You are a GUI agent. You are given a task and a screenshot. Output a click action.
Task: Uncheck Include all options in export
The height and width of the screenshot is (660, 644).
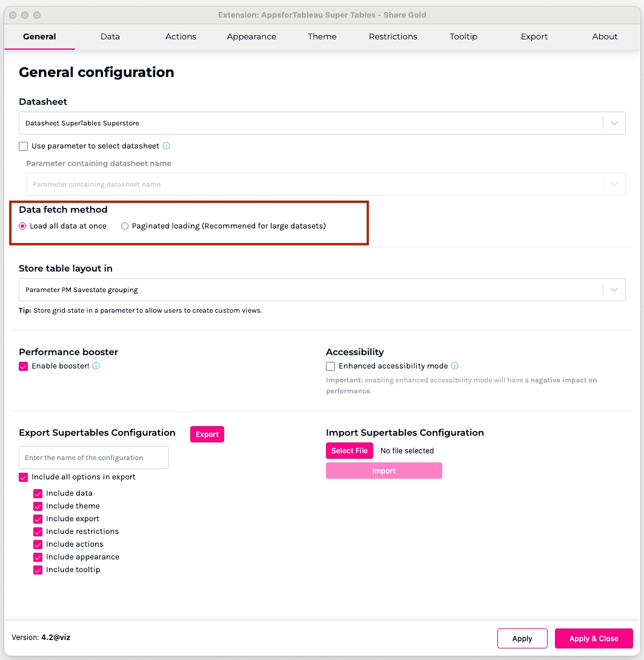pyautogui.click(x=24, y=477)
